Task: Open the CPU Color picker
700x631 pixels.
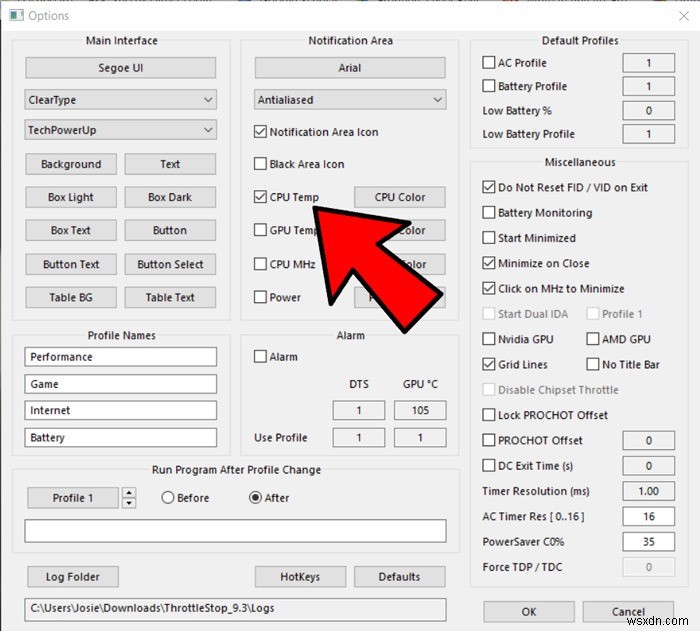Action: [x=400, y=197]
